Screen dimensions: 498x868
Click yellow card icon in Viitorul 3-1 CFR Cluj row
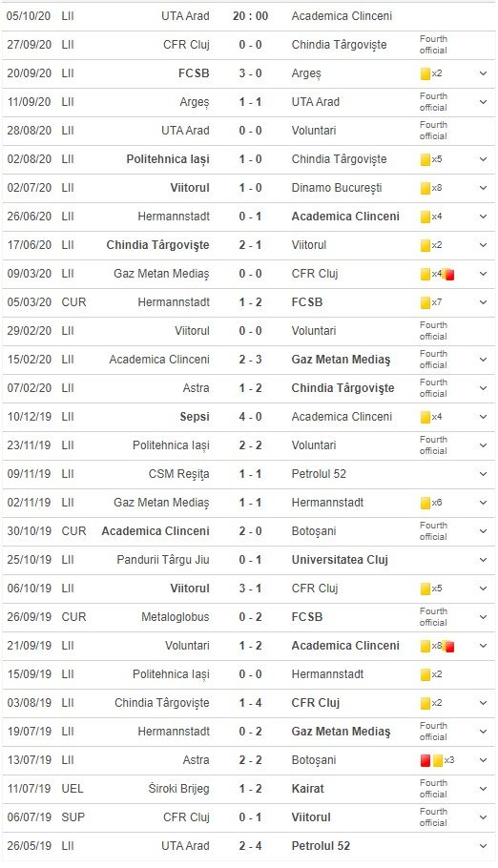click(425, 589)
